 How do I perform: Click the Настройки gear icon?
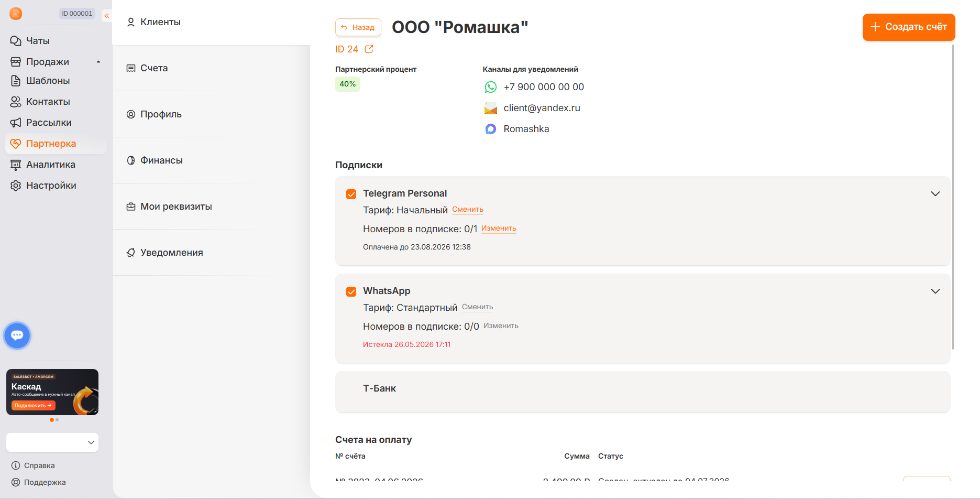point(16,186)
